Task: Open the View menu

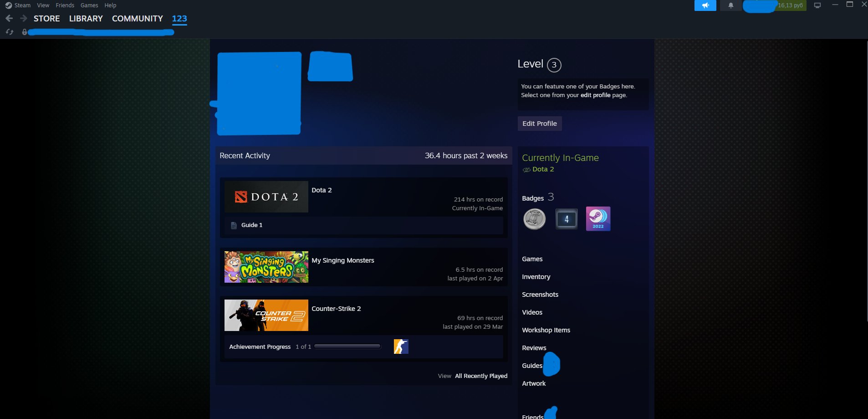Action: 43,5
